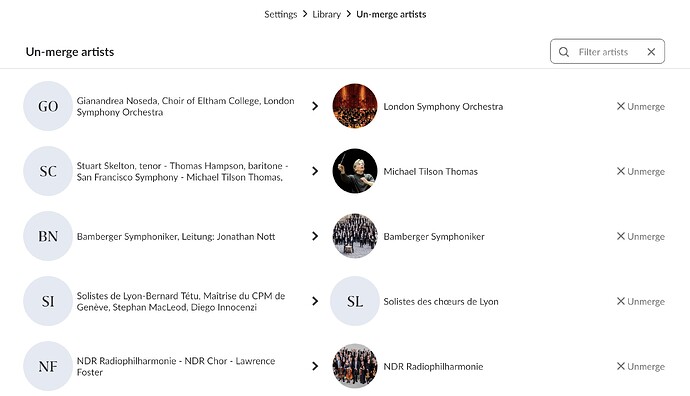The height and width of the screenshot is (396, 690).
Task: Unmerge the NDR Radiophilharmonie entry
Action: (x=640, y=366)
